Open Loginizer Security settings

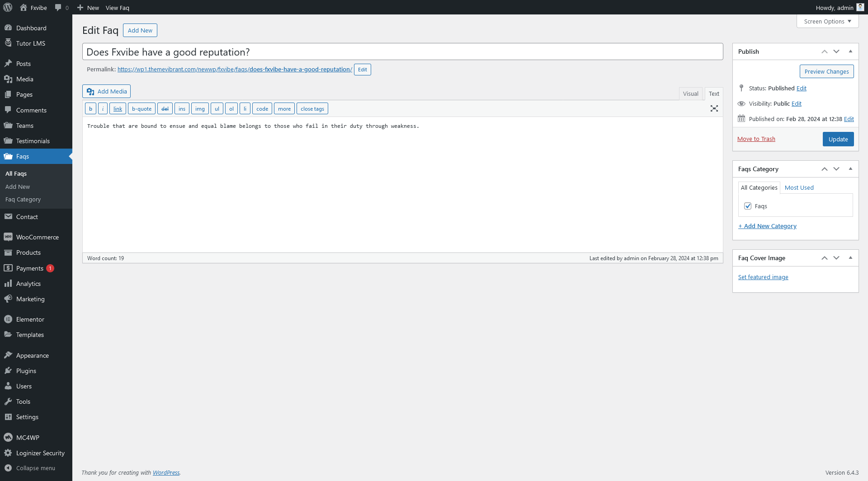click(40, 453)
